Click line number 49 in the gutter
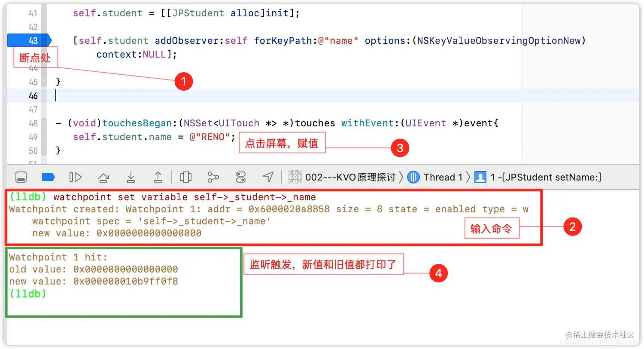644x349 pixels. pos(33,137)
